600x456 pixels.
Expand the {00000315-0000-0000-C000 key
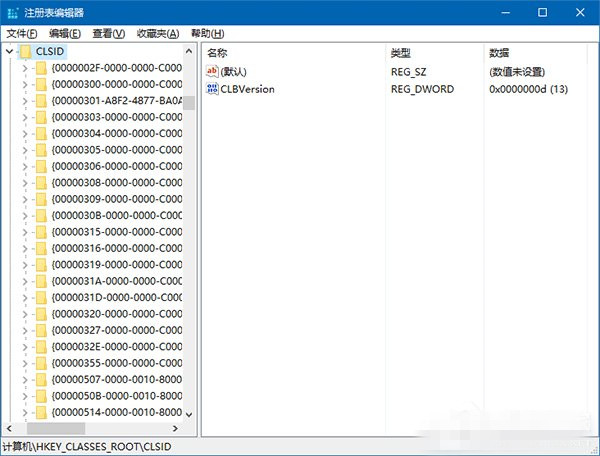coord(25,232)
